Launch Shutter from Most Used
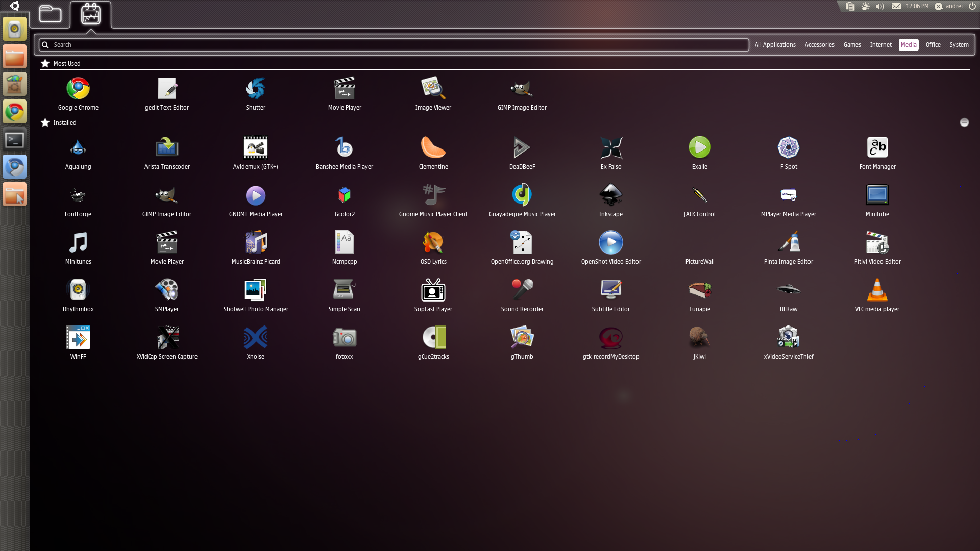This screenshot has width=980, height=551. coord(255,89)
